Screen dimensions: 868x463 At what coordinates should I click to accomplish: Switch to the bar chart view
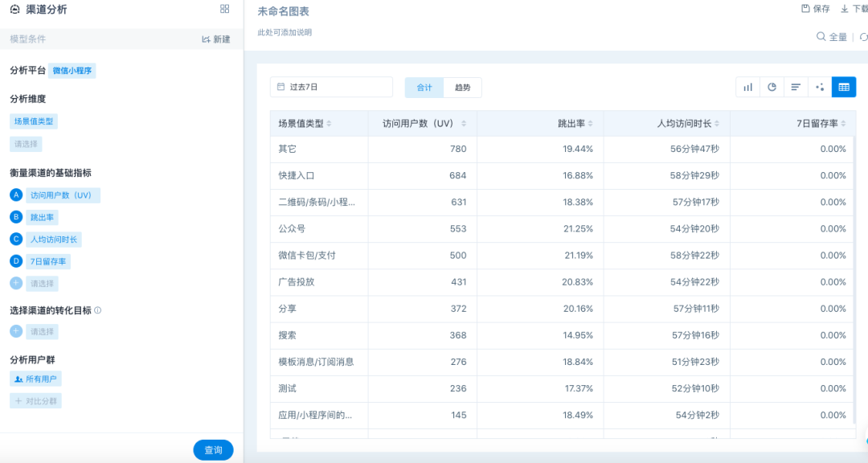pyautogui.click(x=748, y=87)
